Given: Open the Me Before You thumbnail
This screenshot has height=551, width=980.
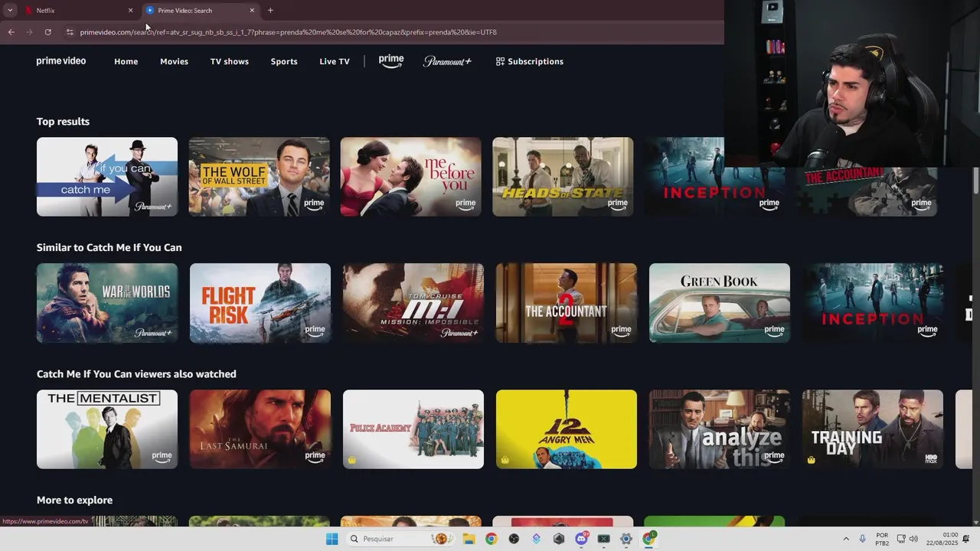Looking at the screenshot, I should (x=411, y=177).
